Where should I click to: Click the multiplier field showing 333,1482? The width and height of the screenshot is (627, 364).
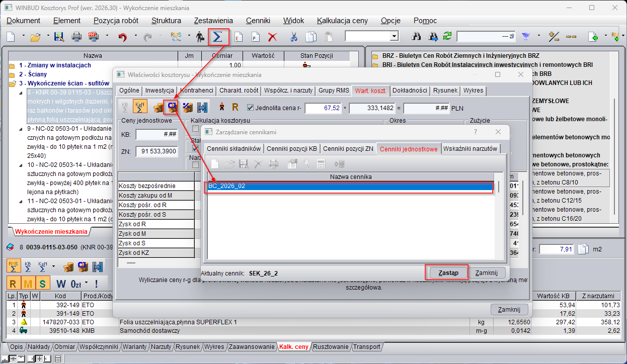pos(372,108)
